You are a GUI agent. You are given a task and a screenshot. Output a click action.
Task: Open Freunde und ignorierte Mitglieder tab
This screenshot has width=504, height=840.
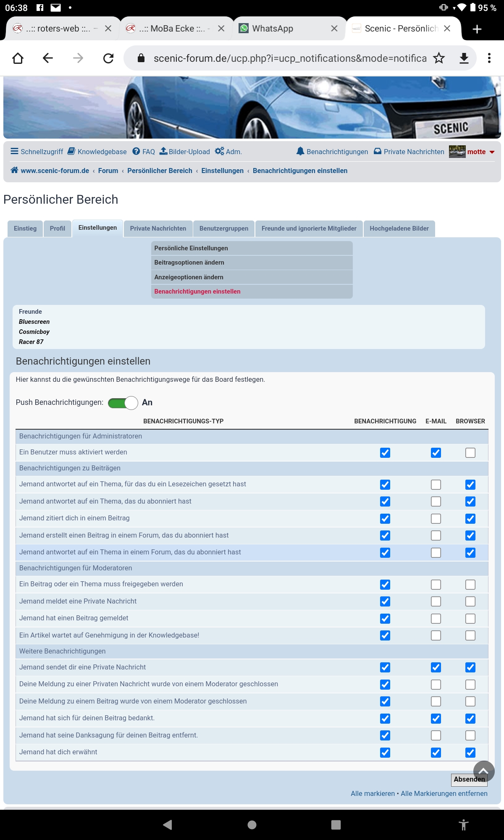pos(309,228)
